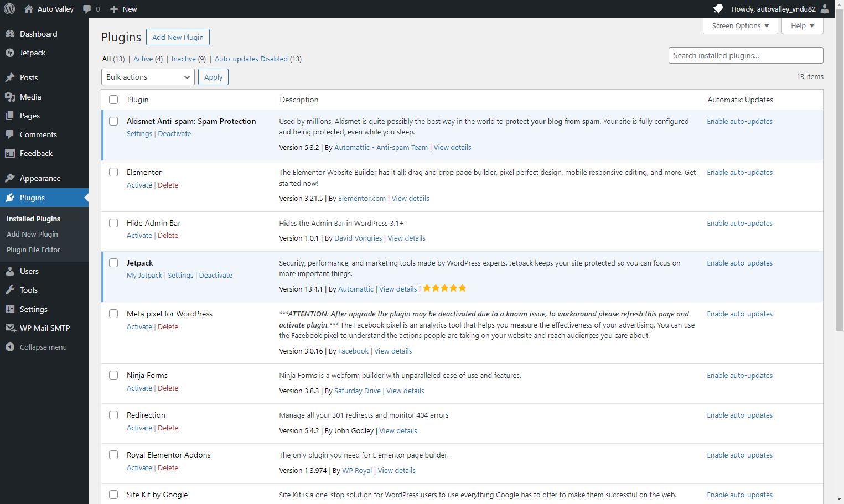The height and width of the screenshot is (504, 844).
Task: Click the Appearance brush icon
Action: click(x=10, y=178)
